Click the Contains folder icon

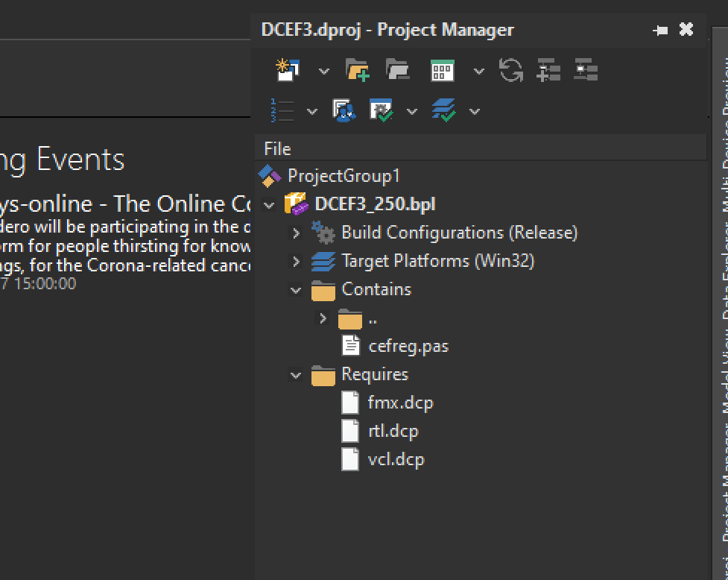[x=323, y=291]
